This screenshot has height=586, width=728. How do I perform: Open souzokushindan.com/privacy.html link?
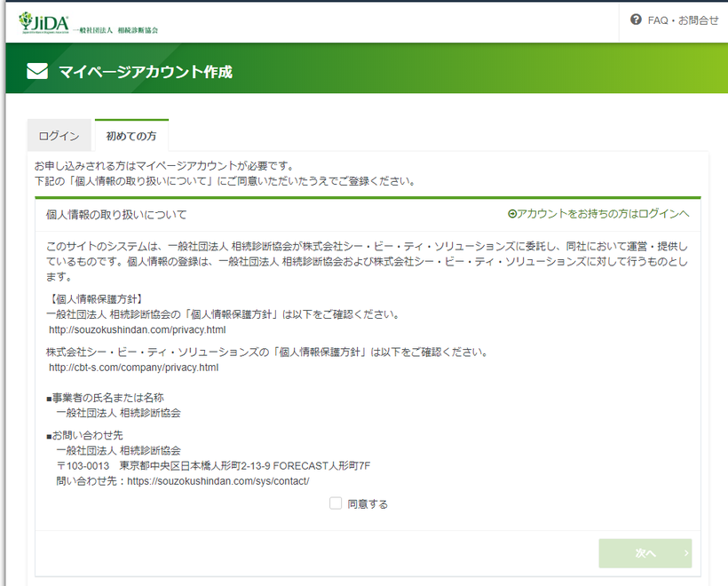tap(137, 329)
